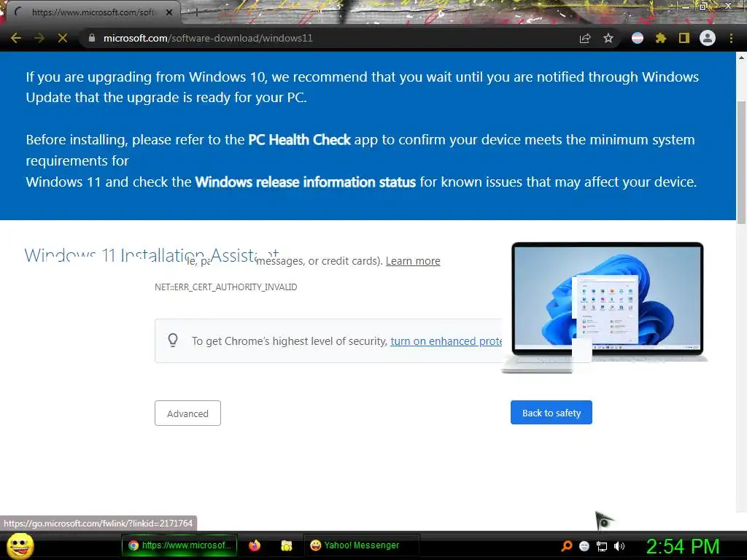This screenshot has width=747, height=560.
Task: Click the 2:54 PM clock
Action: pyautogui.click(x=683, y=546)
